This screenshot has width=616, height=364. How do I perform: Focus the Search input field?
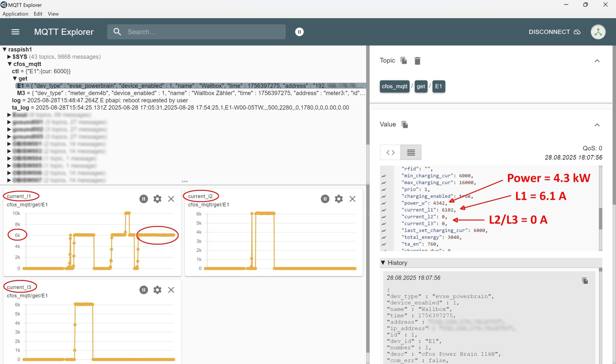click(x=204, y=32)
